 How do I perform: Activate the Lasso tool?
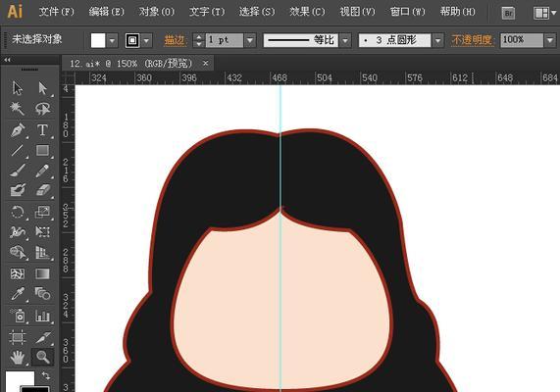(x=42, y=109)
